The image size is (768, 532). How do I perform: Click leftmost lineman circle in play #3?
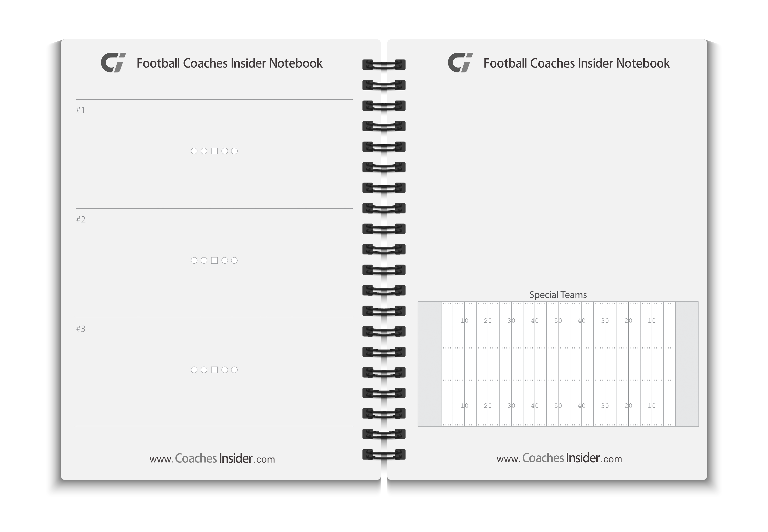click(x=194, y=370)
